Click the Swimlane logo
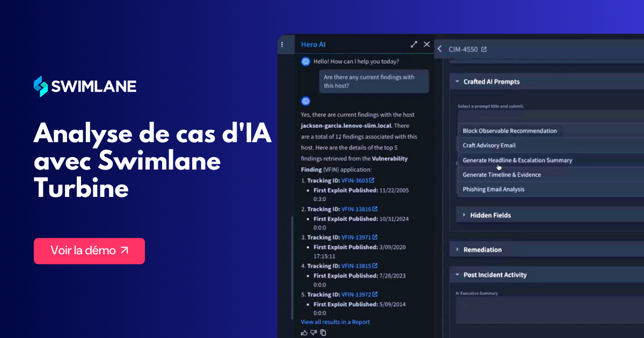The height and width of the screenshot is (338, 644). [x=85, y=86]
